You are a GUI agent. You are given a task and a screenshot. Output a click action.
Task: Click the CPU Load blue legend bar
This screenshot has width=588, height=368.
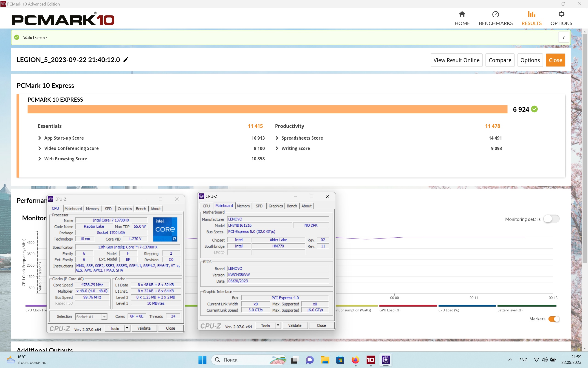(467, 306)
